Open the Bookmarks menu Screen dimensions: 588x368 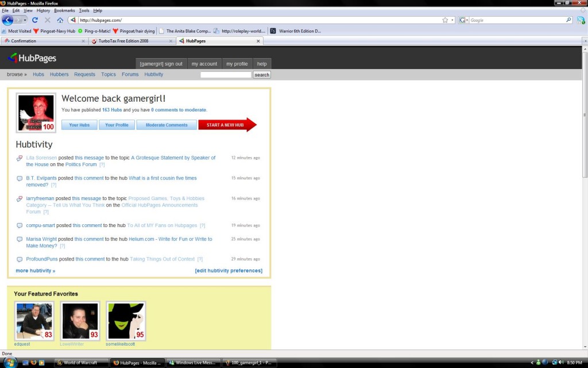(64, 10)
